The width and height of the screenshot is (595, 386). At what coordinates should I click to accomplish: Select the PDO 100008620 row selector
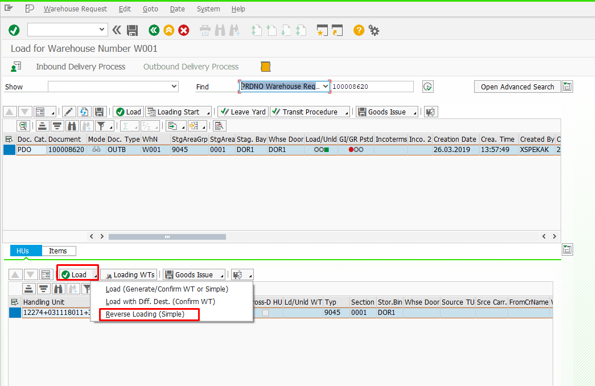tap(9, 150)
